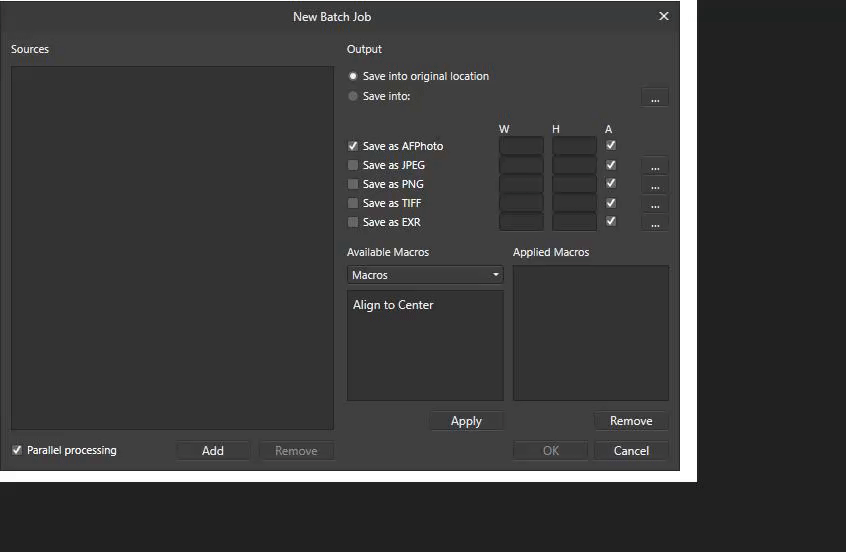This screenshot has width=846, height=552.
Task: Toggle aspect checkbox in PNG row
Action: (x=611, y=183)
